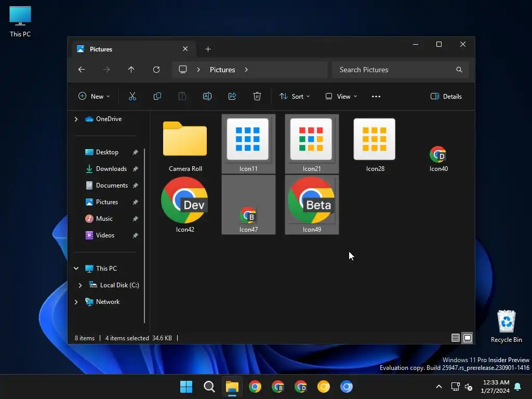The width and height of the screenshot is (532, 399).
Task: Click the search magnifier in Search box
Action: point(459,70)
